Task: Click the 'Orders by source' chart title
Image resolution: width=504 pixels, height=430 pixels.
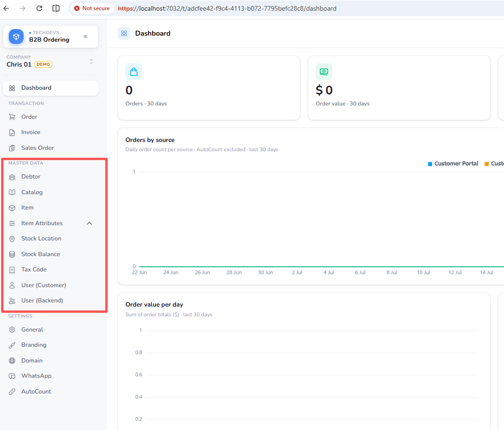Action: point(150,140)
